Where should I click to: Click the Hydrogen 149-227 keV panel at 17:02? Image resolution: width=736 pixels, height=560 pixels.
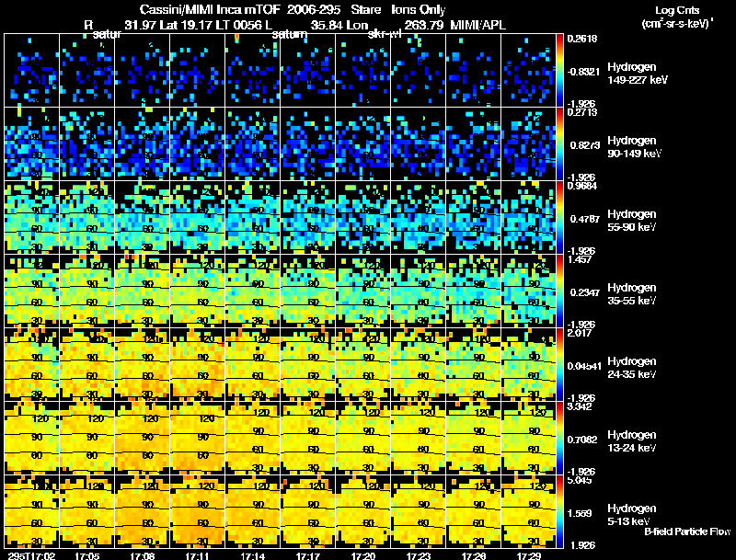pos(32,71)
